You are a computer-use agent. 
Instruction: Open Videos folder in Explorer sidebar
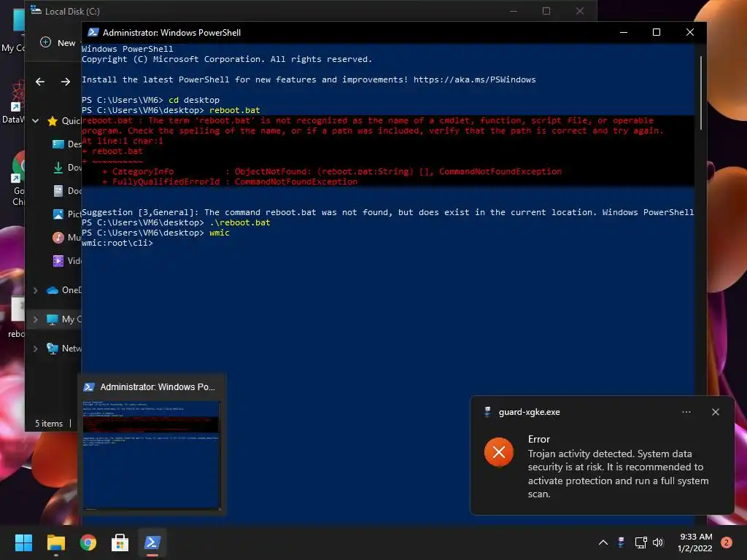click(x=66, y=261)
